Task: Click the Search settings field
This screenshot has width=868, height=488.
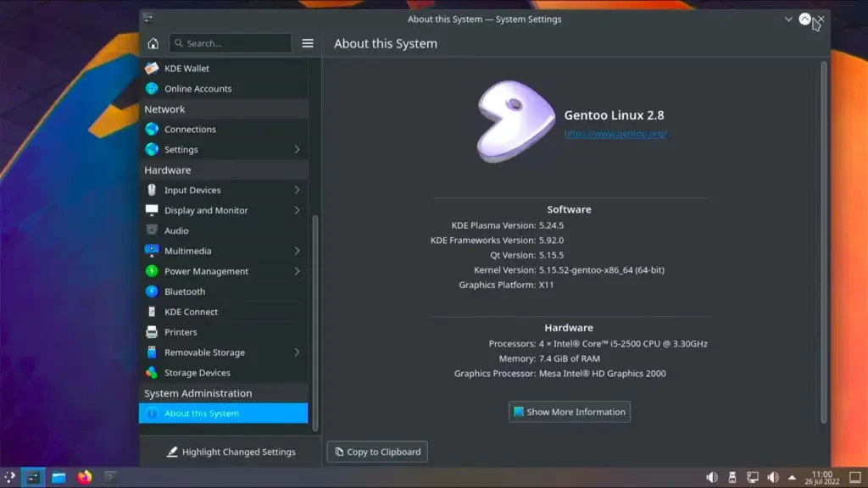Action: pos(231,43)
